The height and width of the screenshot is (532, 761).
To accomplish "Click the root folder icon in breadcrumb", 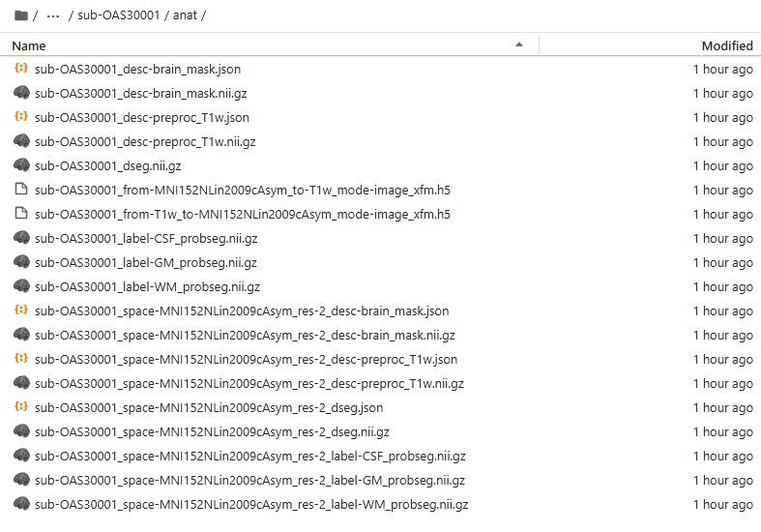I will [20, 15].
